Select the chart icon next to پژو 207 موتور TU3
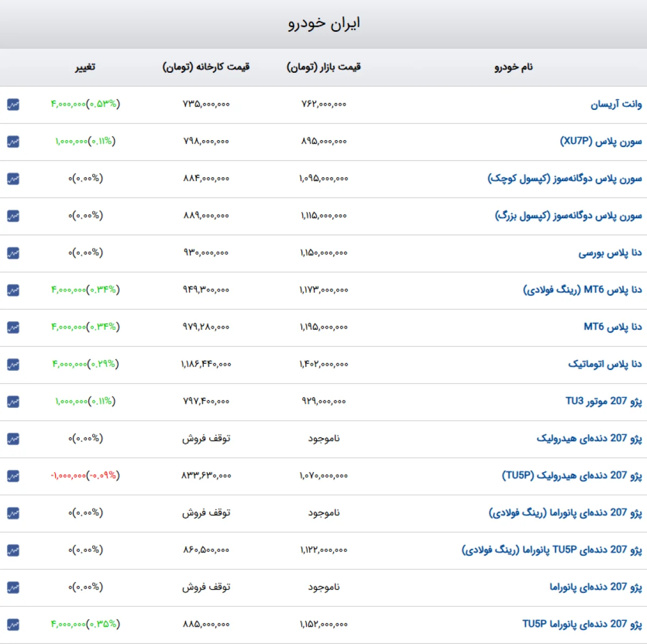Viewport: 647px width, 644px height. (x=13, y=401)
